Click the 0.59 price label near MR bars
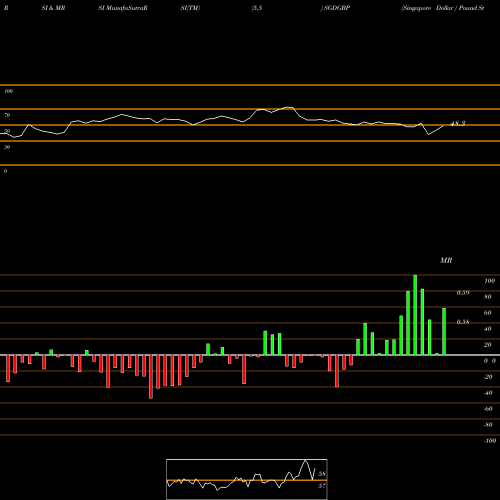 [x=463, y=293]
